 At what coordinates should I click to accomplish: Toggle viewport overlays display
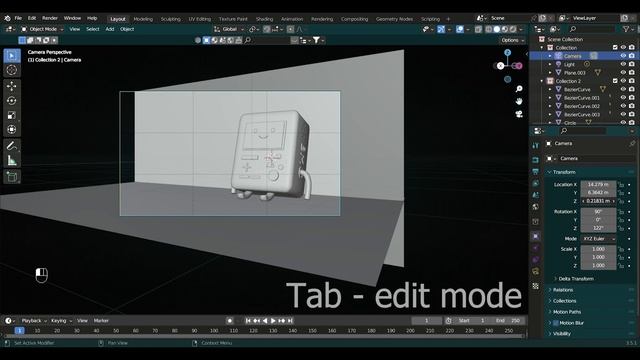tap(460, 29)
